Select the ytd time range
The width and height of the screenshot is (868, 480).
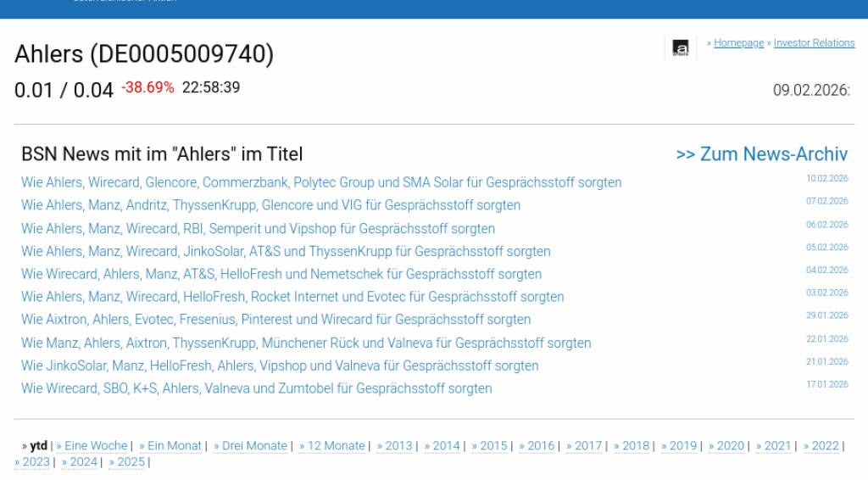38,446
